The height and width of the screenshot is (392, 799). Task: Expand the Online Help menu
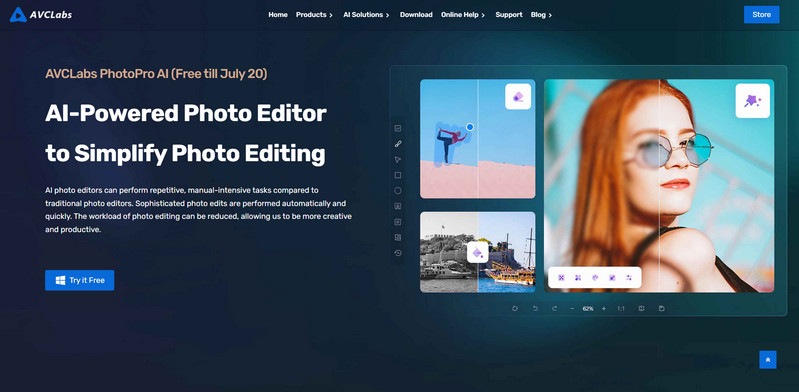pyautogui.click(x=463, y=15)
